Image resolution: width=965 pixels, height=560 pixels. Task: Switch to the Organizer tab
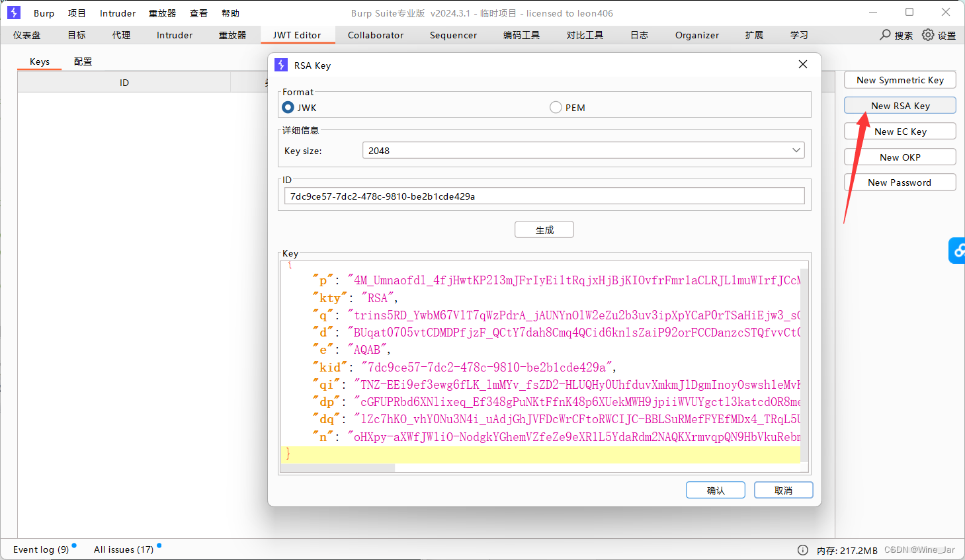[697, 35]
